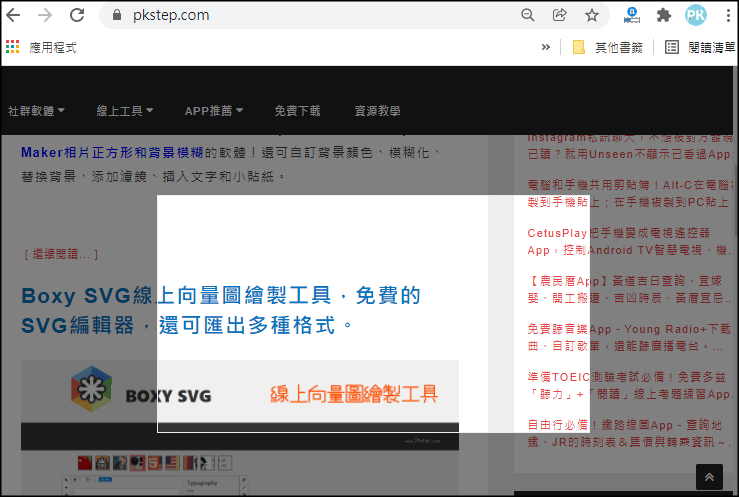The width and height of the screenshot is (739, 497).
Task: Open the 應用程式 apps shortcut
Action: pyautogui.click(x=41, y=47)
